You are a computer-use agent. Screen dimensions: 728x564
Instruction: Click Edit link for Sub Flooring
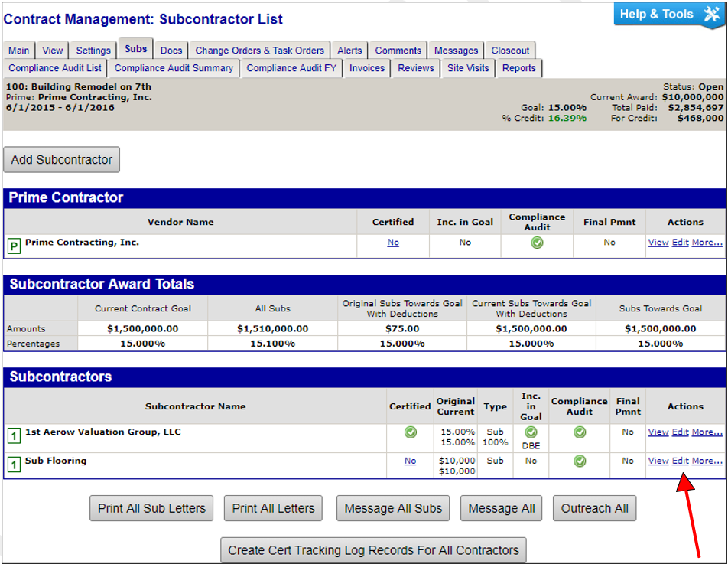[680, 461]
